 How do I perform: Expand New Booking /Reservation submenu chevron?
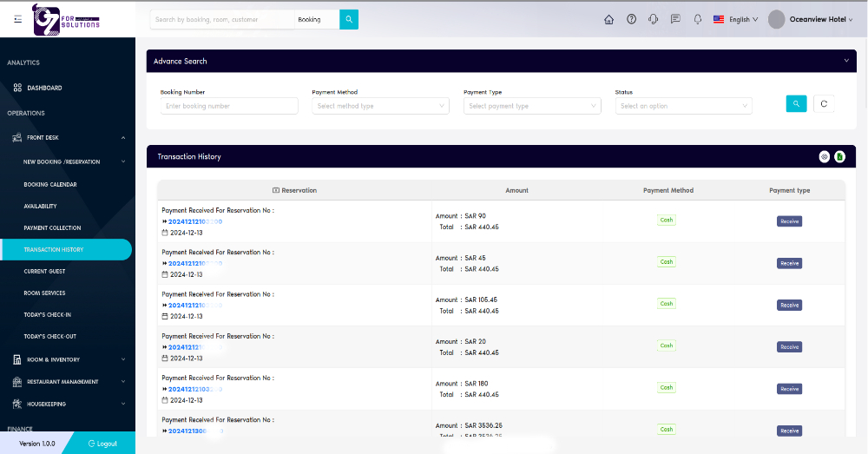point(123,161)
